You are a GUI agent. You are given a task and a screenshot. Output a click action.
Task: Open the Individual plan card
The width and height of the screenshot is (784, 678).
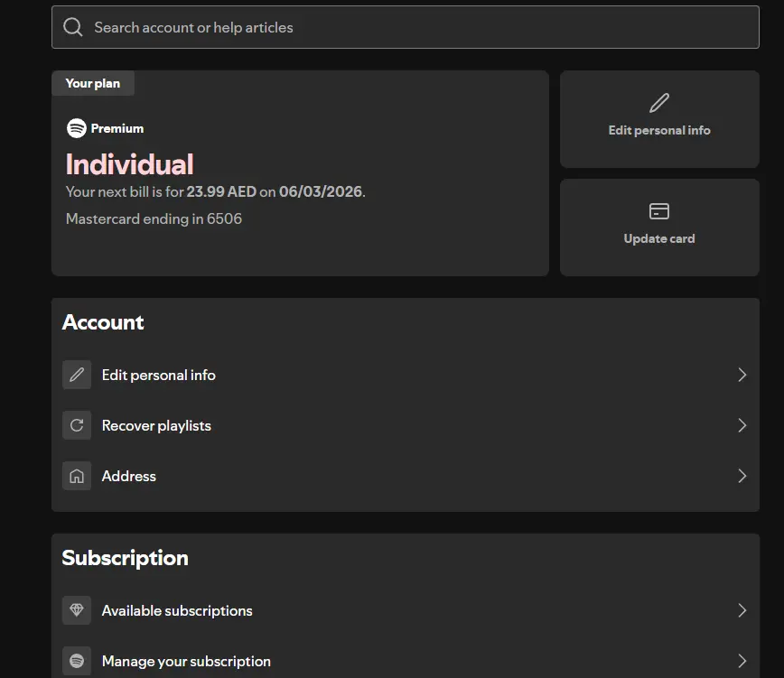pyautogui.click(x=300, y=172)
